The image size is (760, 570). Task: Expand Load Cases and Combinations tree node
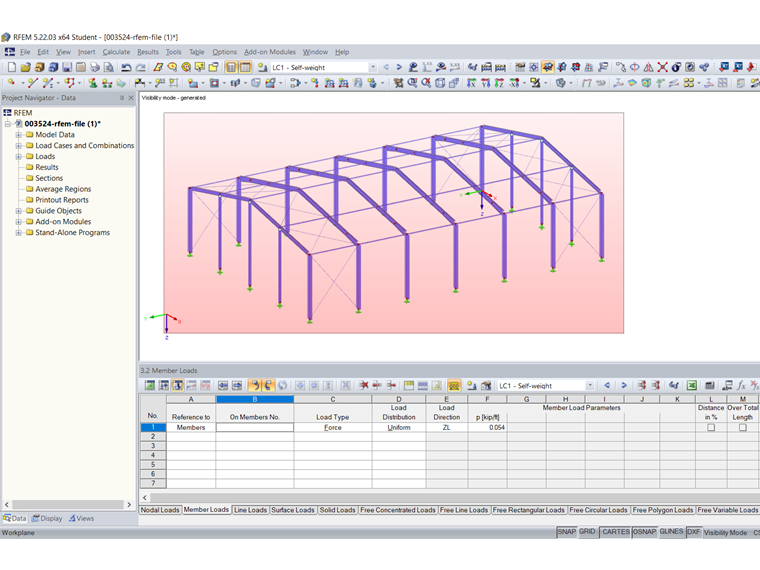18,145
